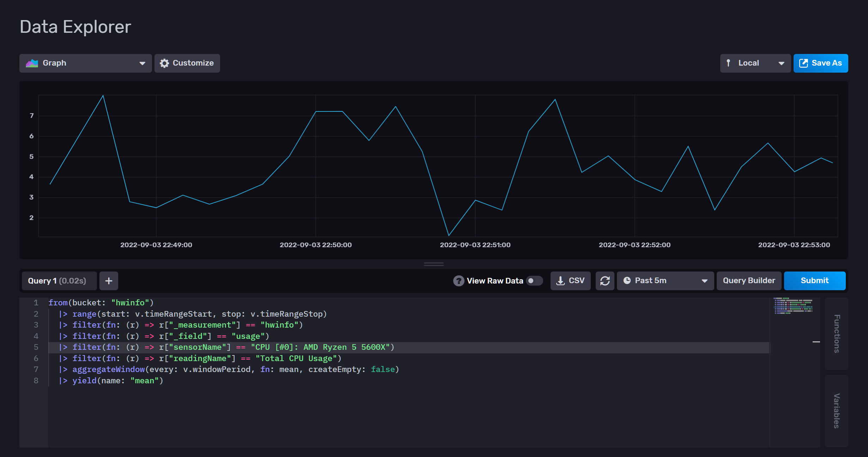Click the clock icon in time range selector
Viewport: 868px width, 457px height.
(627, 281)
